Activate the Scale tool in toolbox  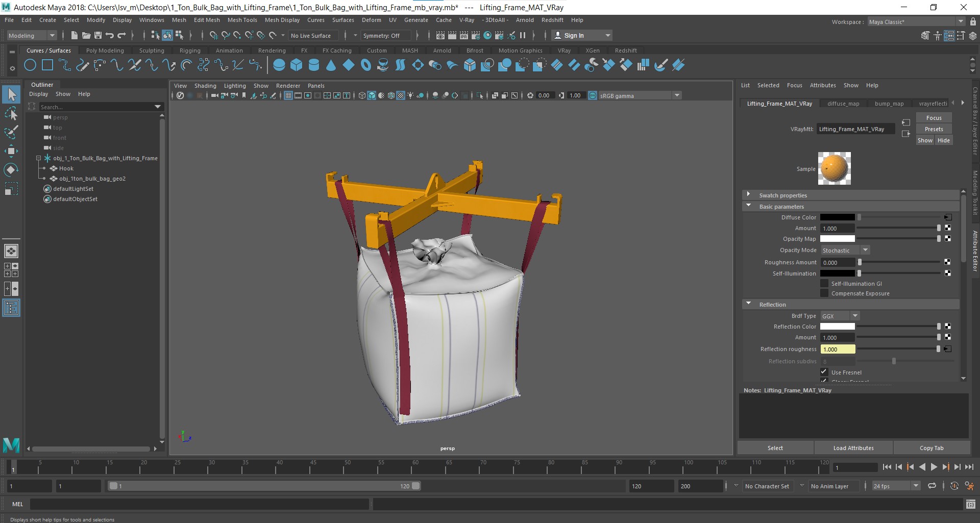(x=11, y=189)
